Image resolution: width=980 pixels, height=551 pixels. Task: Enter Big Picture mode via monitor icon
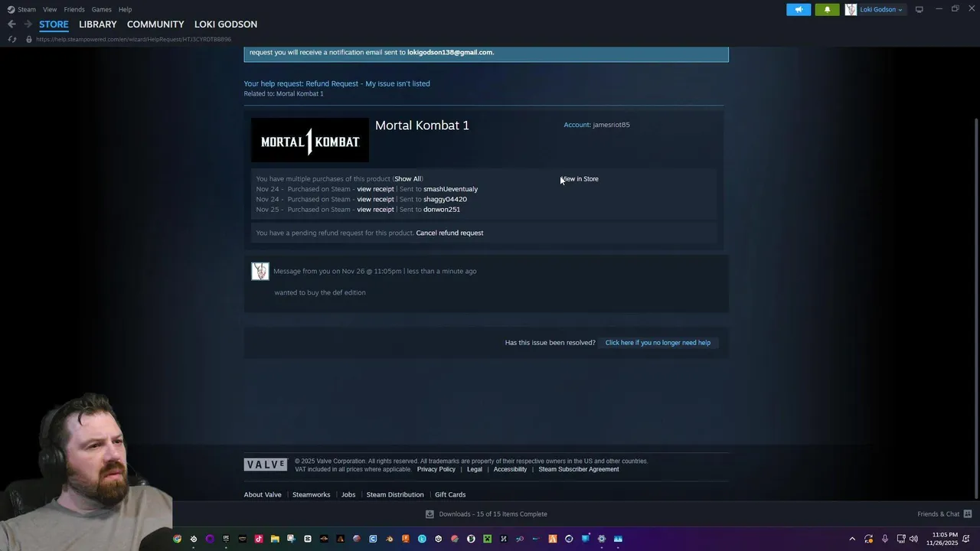920,9
